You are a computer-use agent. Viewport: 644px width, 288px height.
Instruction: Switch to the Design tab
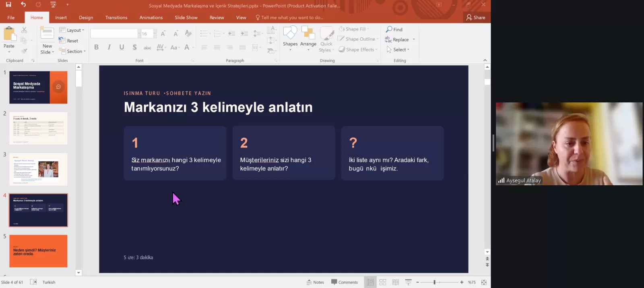[x=86, y=17]
